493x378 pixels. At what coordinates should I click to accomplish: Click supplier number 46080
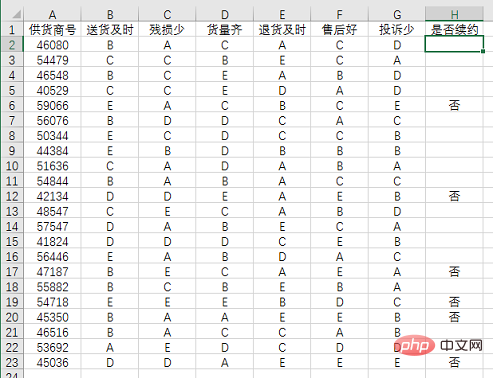point(52,45)
